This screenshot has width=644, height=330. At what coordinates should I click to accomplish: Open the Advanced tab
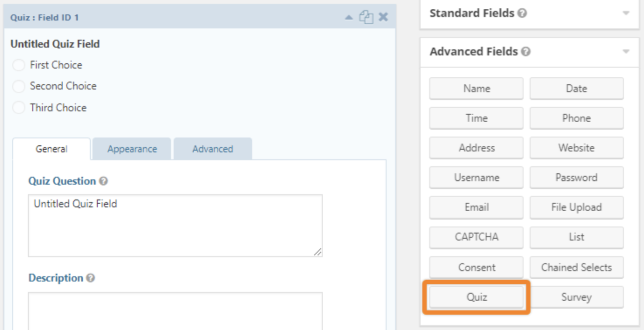click(212, 149)
